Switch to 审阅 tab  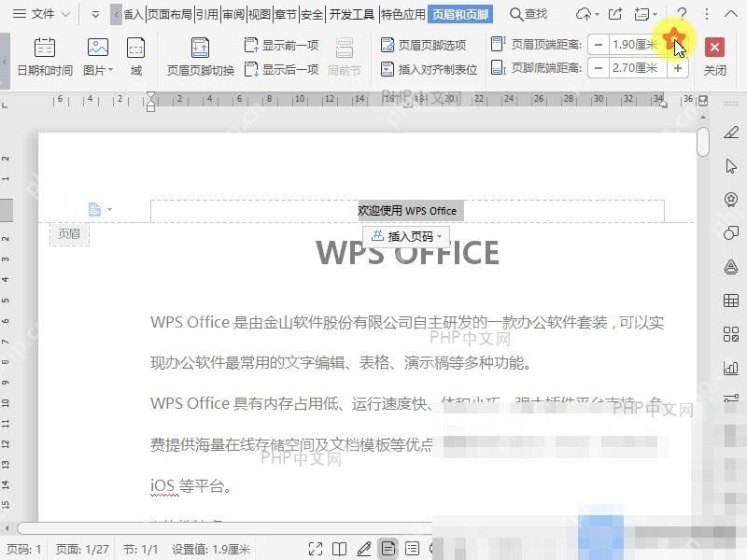pos(233,15)
